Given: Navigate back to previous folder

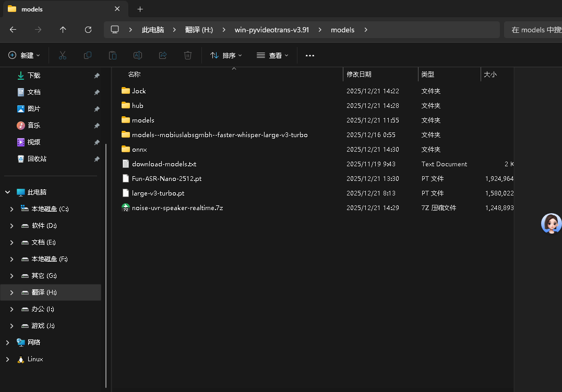Looking at the screenshot, I should [x=13, y=30].
